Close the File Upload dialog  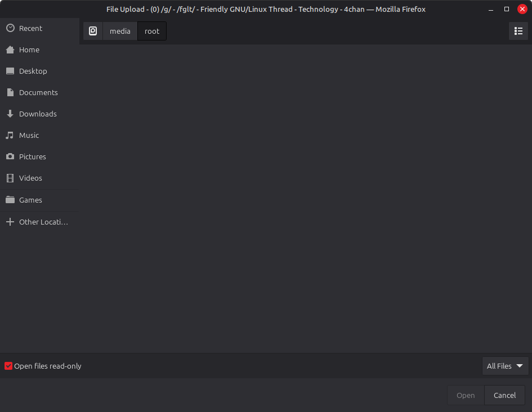(522, 9)
